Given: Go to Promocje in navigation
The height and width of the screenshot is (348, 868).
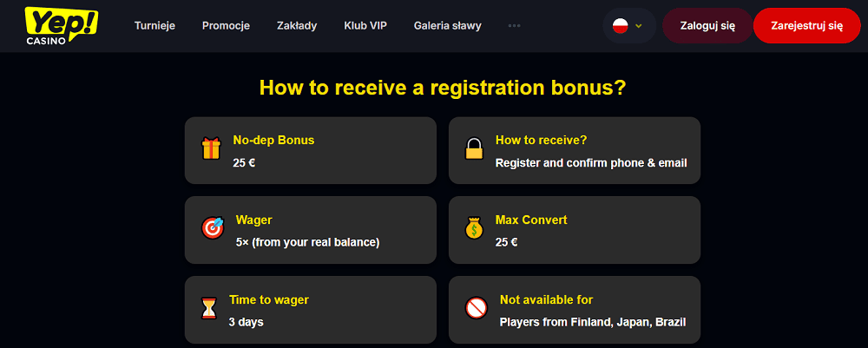Looking at the screenshot, I should coord(226,25).
